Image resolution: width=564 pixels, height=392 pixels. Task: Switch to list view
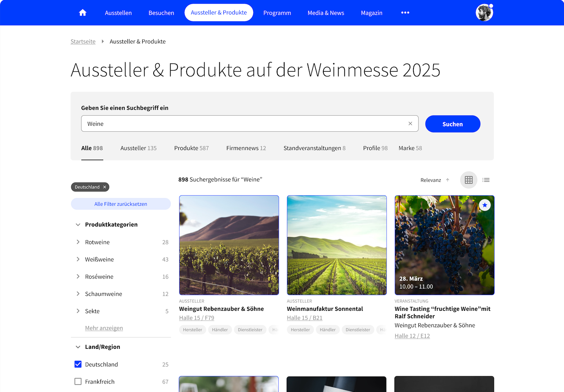(x=486, y=180)
